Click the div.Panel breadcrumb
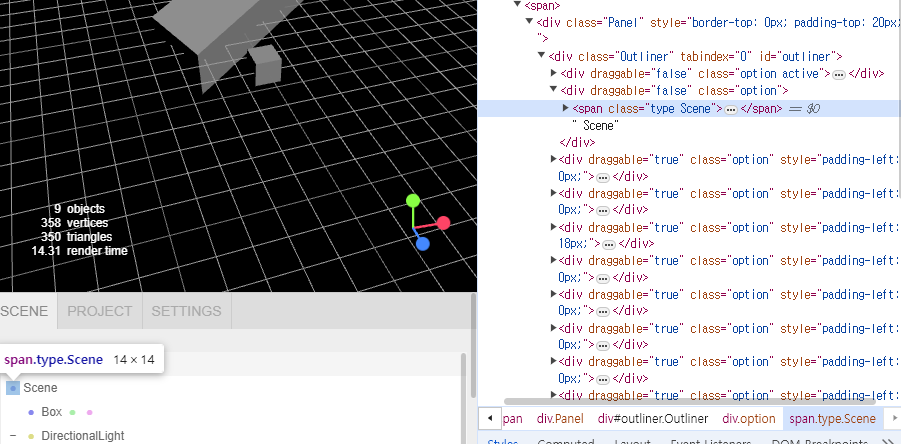 [560, 419]
